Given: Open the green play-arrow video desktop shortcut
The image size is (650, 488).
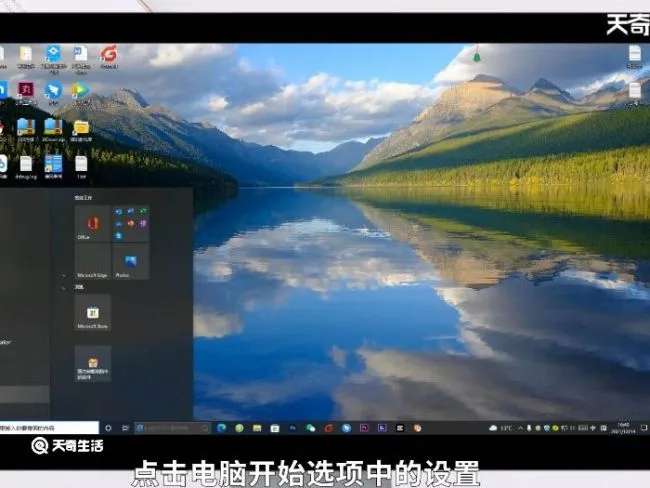Looking at the screenshot, I should coord(81,94).
